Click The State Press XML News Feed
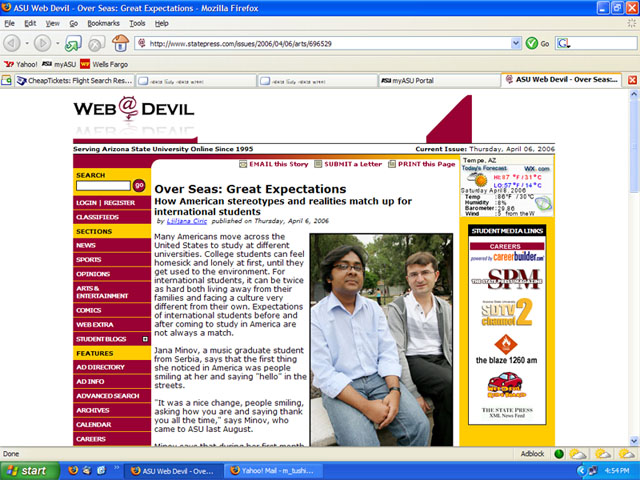 (x=507, y=413)
